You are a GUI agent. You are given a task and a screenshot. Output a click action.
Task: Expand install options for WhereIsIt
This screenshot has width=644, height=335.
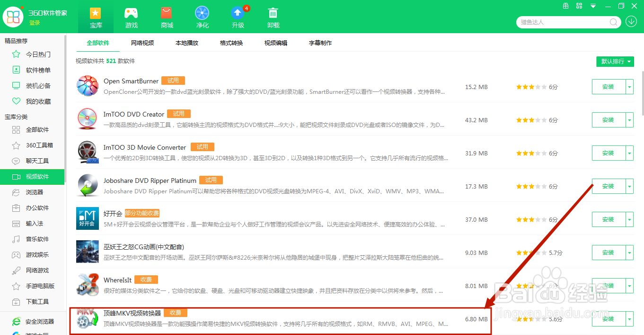[x=630, y=286]
